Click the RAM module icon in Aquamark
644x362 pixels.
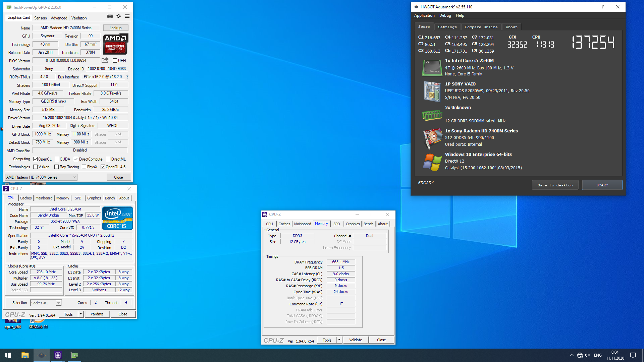tap(432, 115)
